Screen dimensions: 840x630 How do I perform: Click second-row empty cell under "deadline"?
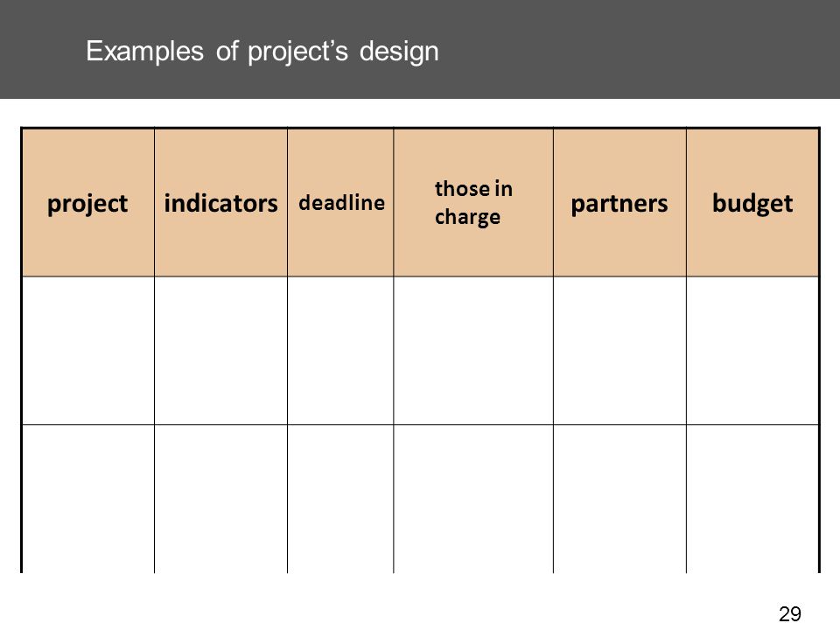click(x=340, y=499)
